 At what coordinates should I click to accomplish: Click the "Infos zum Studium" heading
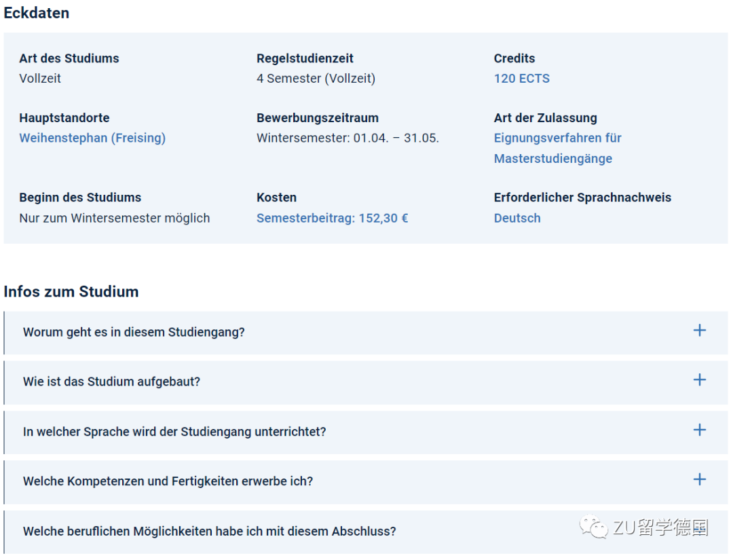click(71, 292)
